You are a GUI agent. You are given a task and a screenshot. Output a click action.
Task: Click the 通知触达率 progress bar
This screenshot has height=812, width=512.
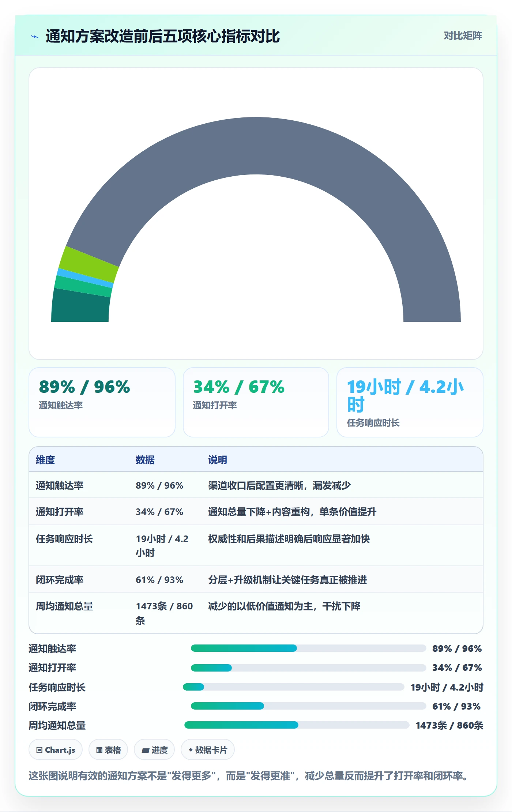[x=308, y=648]
